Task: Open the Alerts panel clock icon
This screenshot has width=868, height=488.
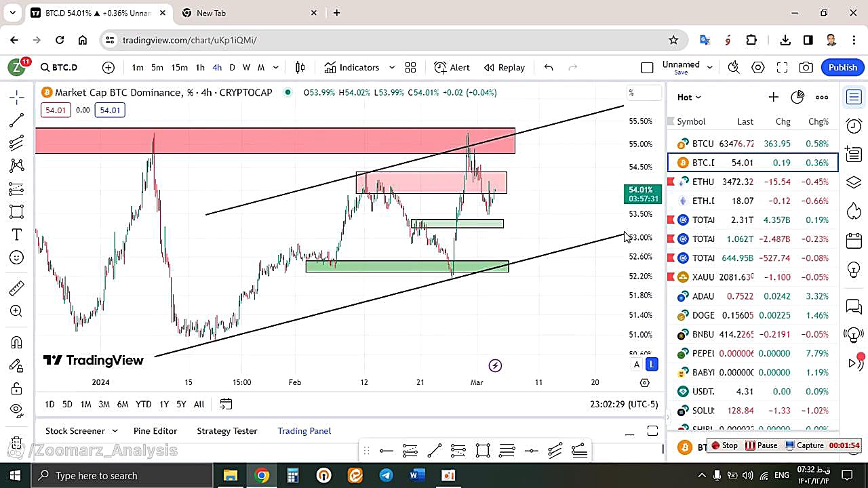Action: coord(854,125)
